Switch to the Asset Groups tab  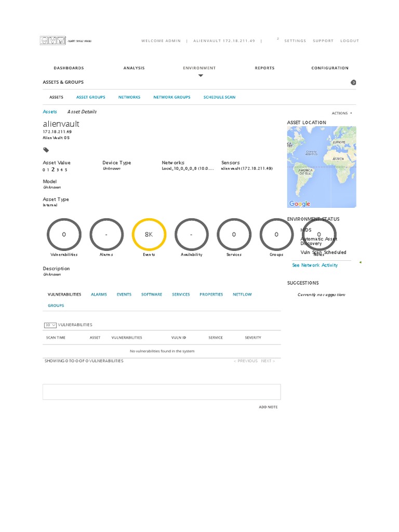[90, 97]
